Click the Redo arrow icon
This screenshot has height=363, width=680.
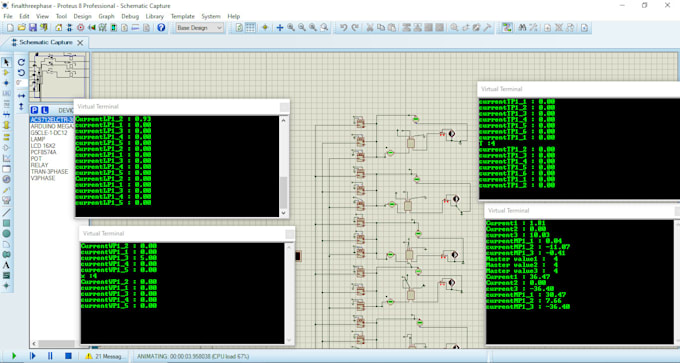coord(355,28)
